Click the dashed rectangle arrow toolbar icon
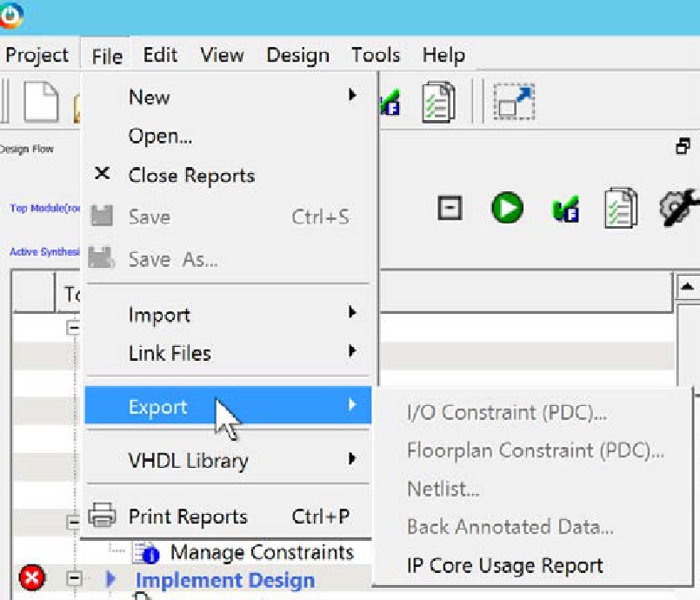The height and width of the screenshot is (600, 700). click(x=514, y=103)
